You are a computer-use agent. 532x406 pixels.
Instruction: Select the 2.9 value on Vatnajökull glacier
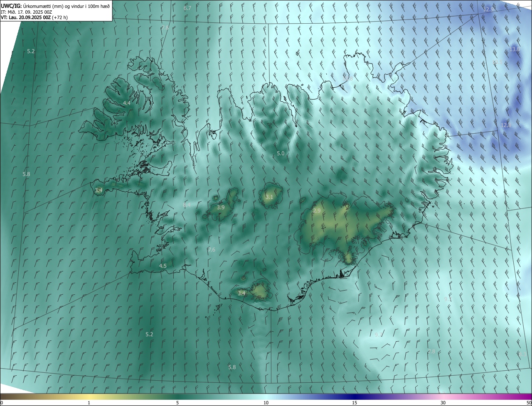pos(317,211)
